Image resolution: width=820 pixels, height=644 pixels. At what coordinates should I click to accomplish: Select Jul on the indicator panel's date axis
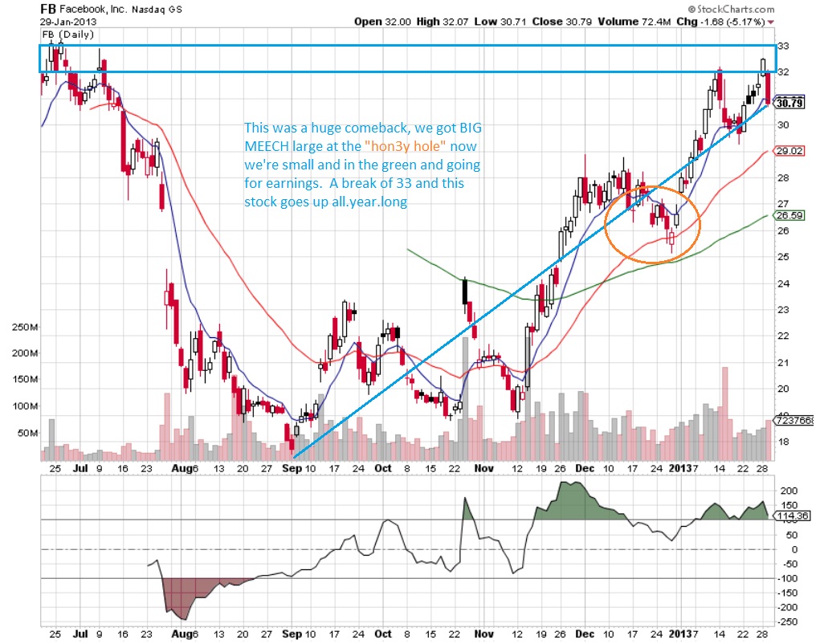(x=80, y=634)
